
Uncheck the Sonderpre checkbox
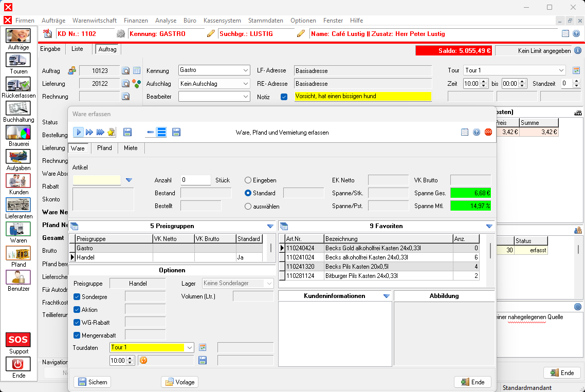pos(77,297)
